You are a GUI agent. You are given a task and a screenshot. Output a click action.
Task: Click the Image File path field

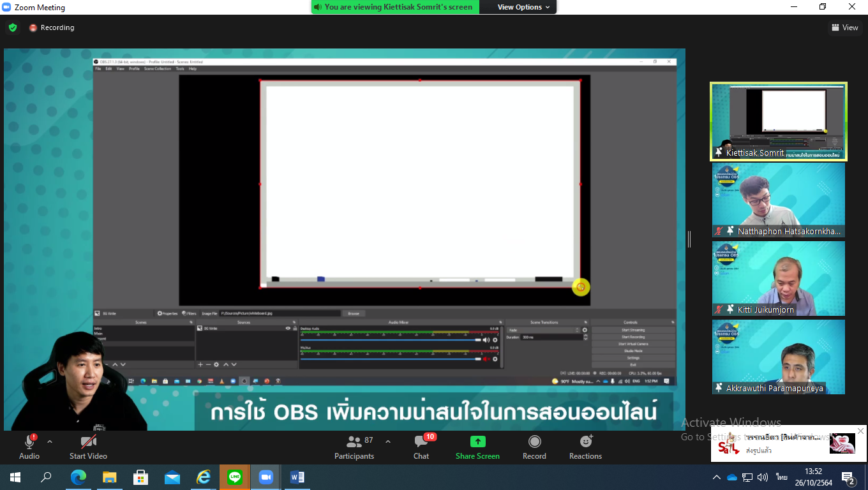pos(280,313)
